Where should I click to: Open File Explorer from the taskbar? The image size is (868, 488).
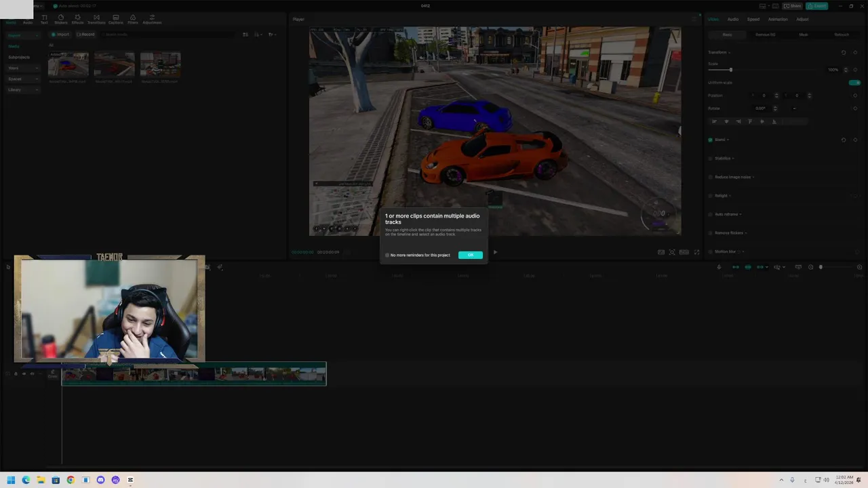click(41, 480)
